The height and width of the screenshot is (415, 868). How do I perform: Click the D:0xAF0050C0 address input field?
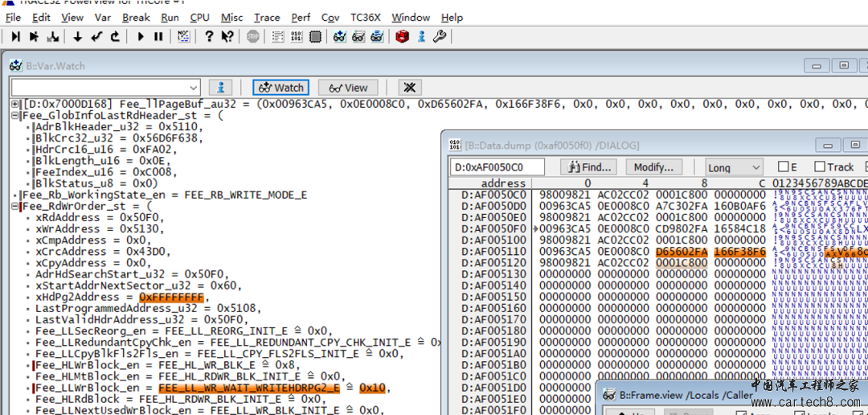[x=497, y=167]
